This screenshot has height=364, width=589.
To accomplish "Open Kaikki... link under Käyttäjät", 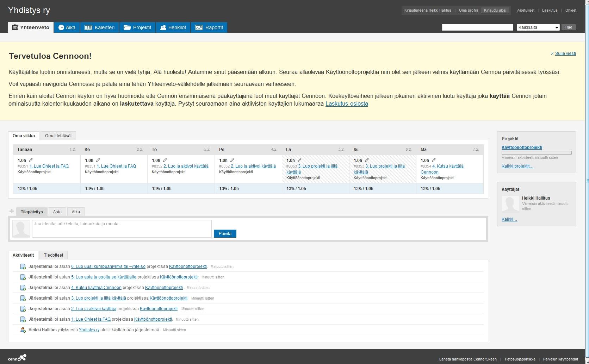I will (509, 219).
